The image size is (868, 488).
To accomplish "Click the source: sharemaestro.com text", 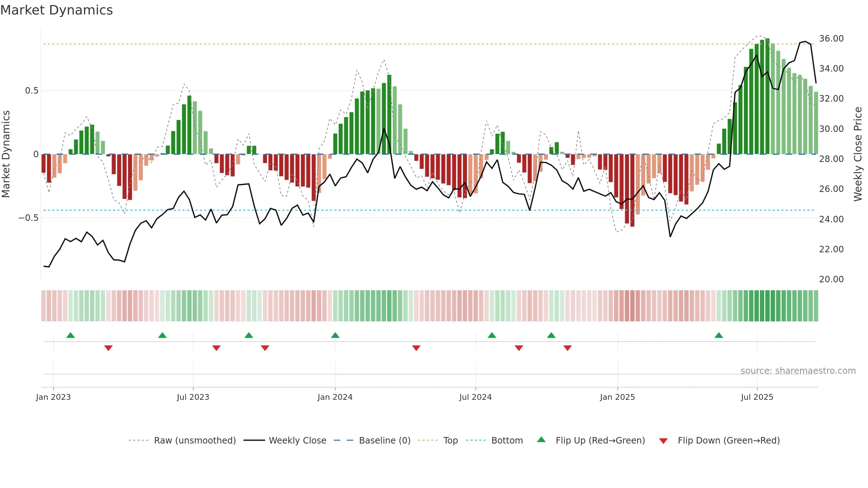I will (x=798, y=371).
